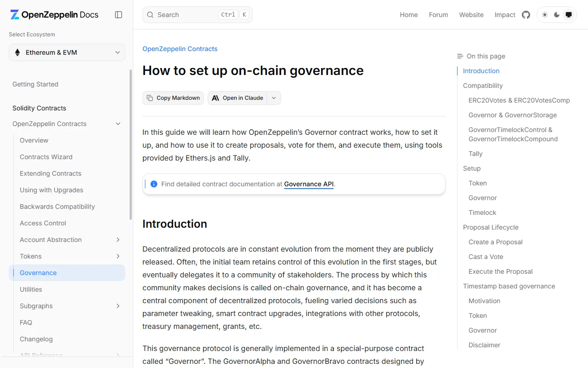Screen dimensions: 588x368
Task: Open the Ethereum & EVM ecosystem dropdown
Action: (67, 52)
